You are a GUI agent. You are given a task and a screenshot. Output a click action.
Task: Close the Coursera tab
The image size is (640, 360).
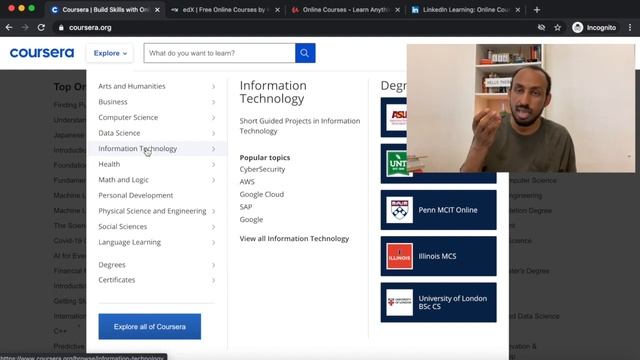[157, 10]
